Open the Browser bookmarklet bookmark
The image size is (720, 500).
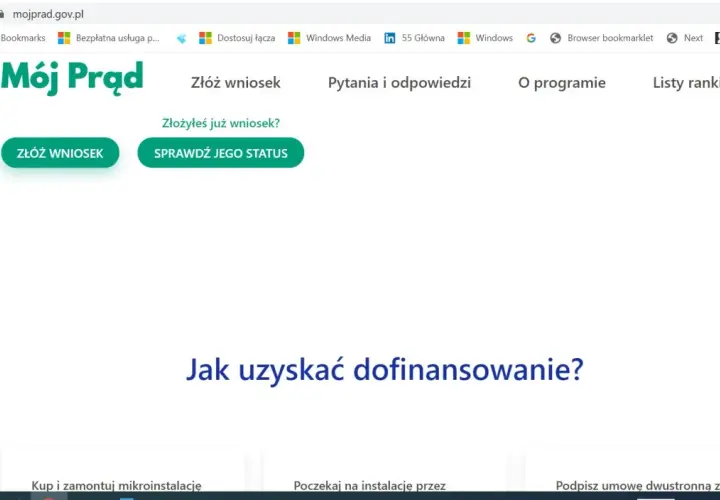point(610,38)
